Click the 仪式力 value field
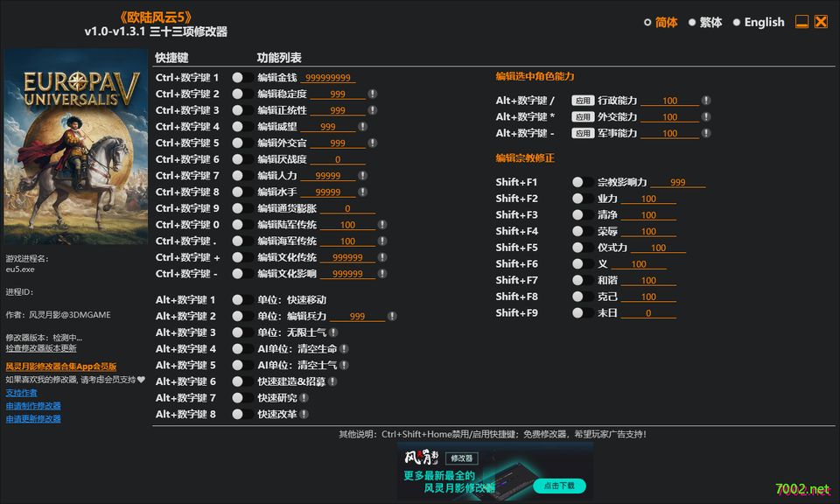The width and height of the screenshot is (840, 504). point(658,248)
